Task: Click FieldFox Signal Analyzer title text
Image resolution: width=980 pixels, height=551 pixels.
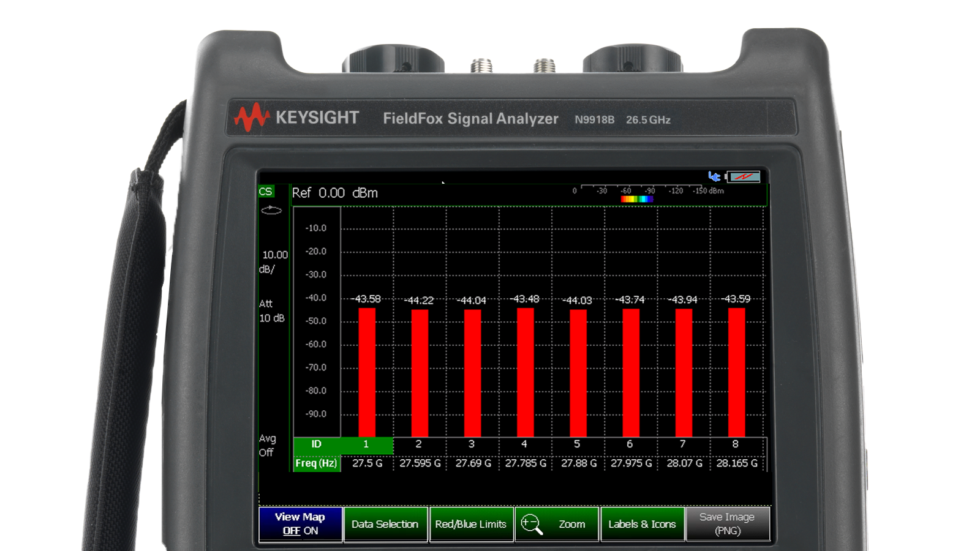Action: 470,119
